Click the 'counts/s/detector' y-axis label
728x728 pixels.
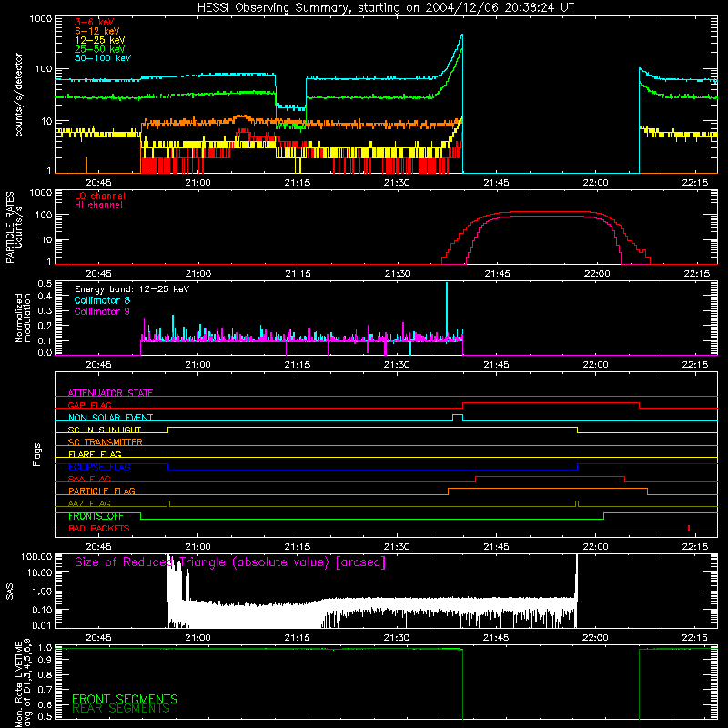coord(19,95)
